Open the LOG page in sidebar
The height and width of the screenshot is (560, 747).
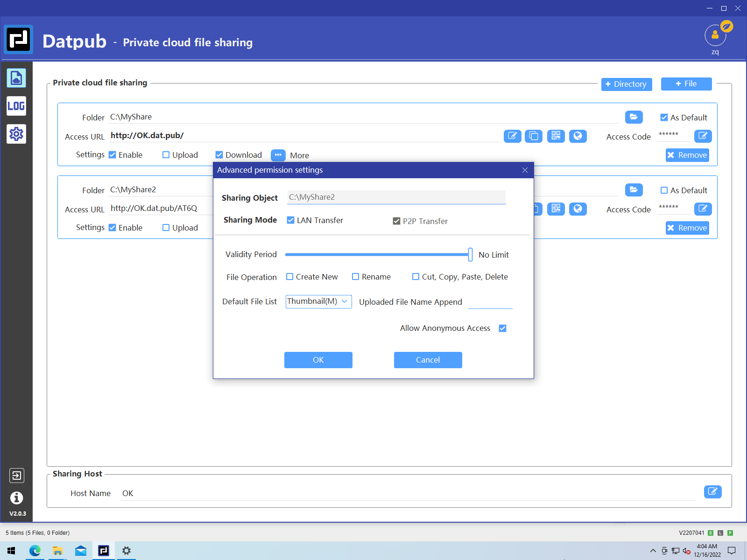click(16, 106)
